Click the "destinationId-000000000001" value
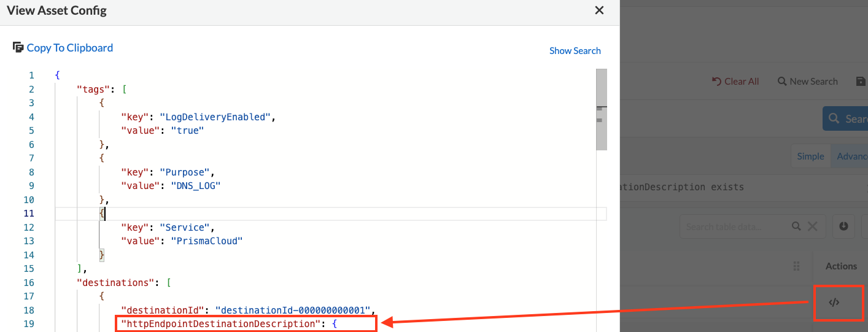This screenshot has height=332, width=868. tap(293, 310)
